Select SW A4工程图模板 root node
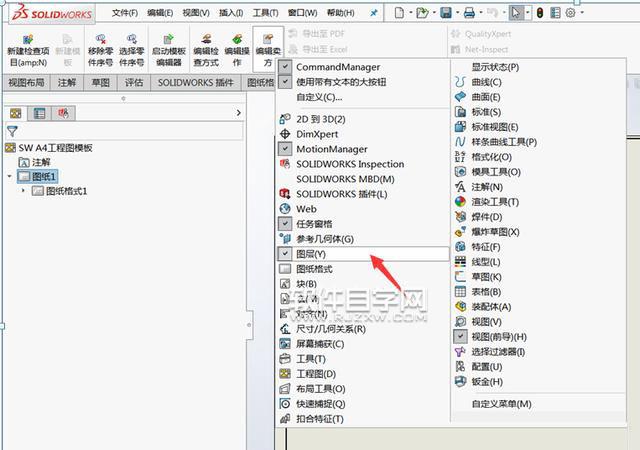 click(x=49, y=147)
